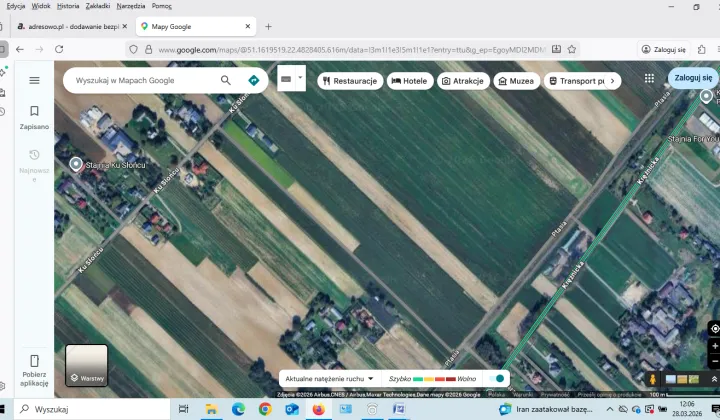Filter the map by Hotele
720x420 pixels.
(410, 81)
